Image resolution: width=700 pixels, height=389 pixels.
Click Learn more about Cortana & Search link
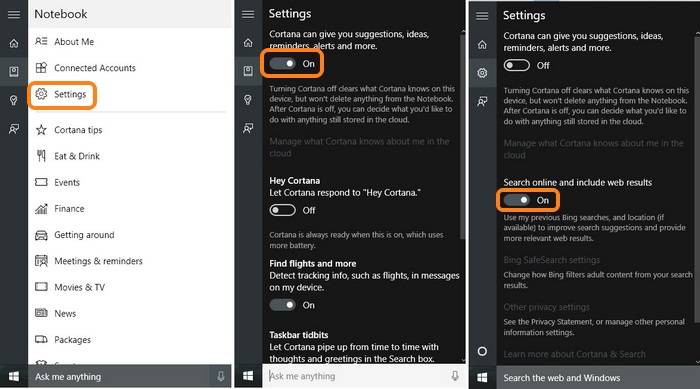tap(575, 354)
